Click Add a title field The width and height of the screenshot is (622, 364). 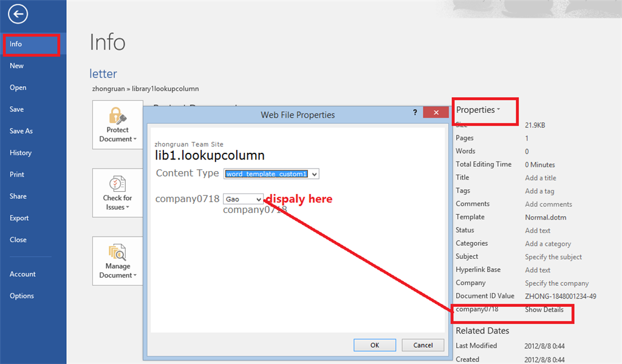[541, 178]
